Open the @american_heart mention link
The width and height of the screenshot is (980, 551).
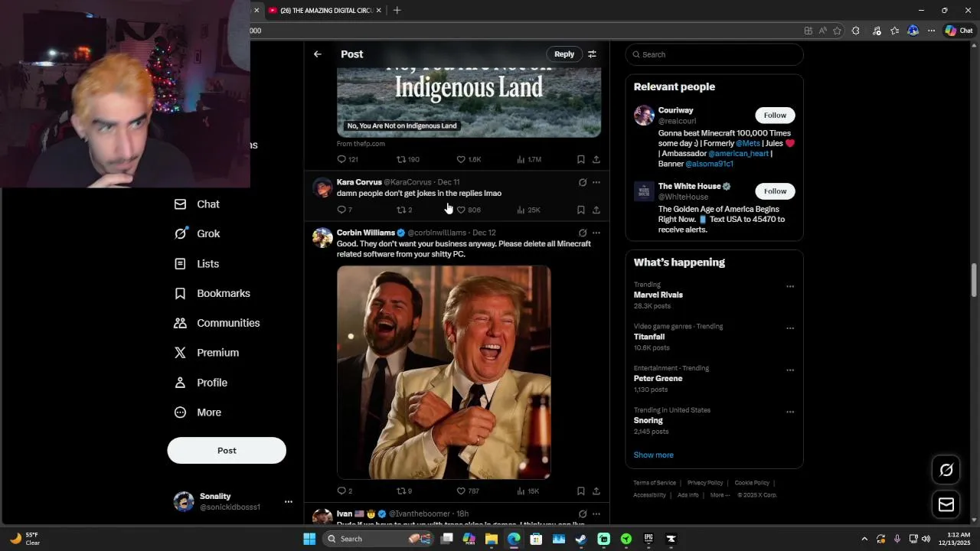pos(738,154)
